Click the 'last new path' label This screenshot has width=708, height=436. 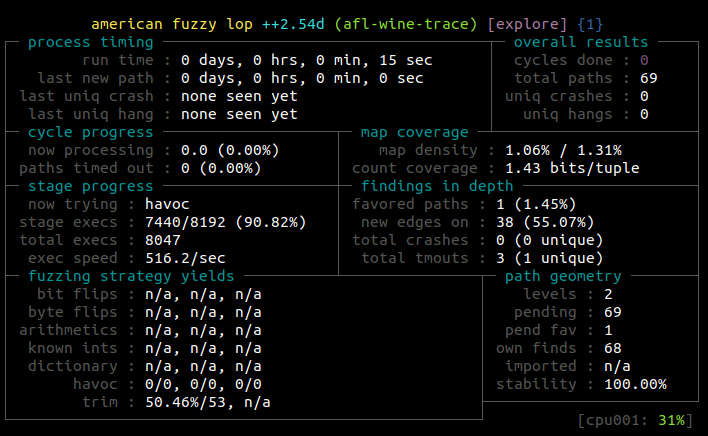[x=95, y=78]
